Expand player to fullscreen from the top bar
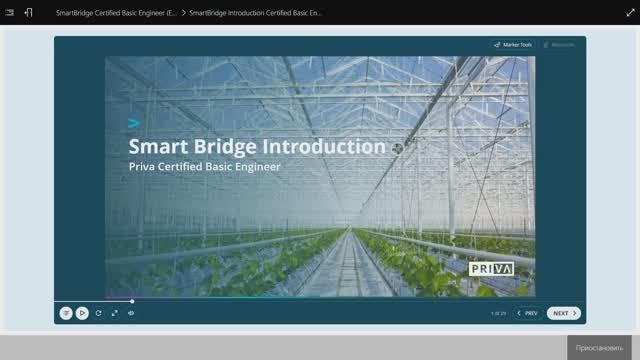Screen dimensions: 640x360 pos(630,13)
